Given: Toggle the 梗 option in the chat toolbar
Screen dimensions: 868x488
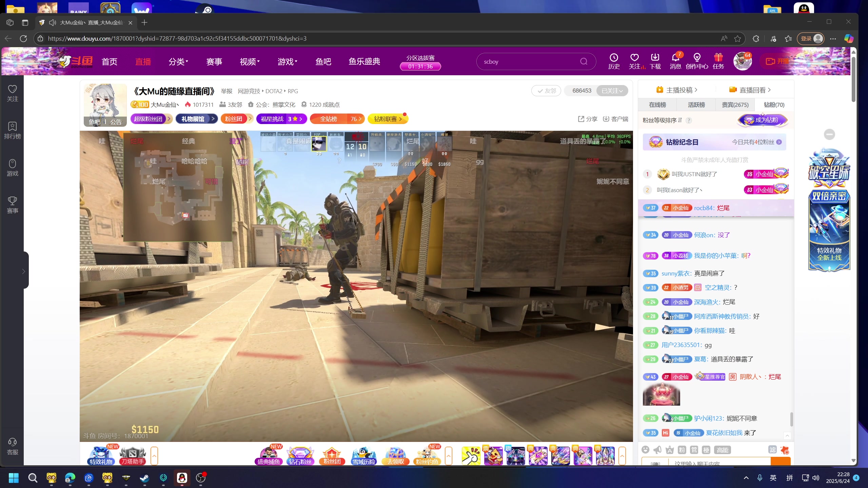Looking at the screenshot, I should pyautogui.click(x=706, y=450).
